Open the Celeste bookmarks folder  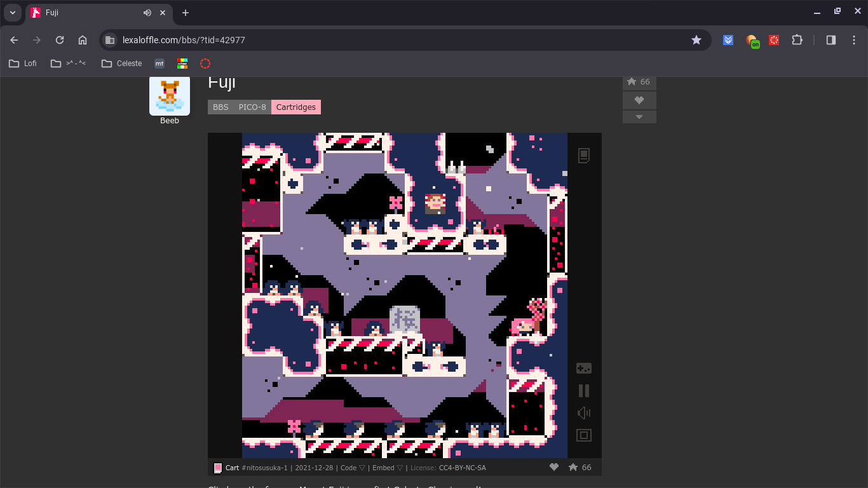point(121,64)
